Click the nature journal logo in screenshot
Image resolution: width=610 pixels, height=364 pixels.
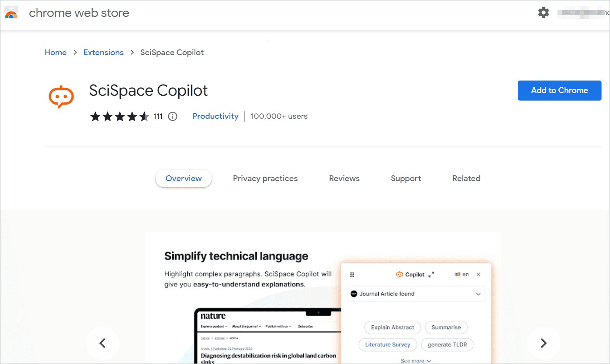pos(213,316)
